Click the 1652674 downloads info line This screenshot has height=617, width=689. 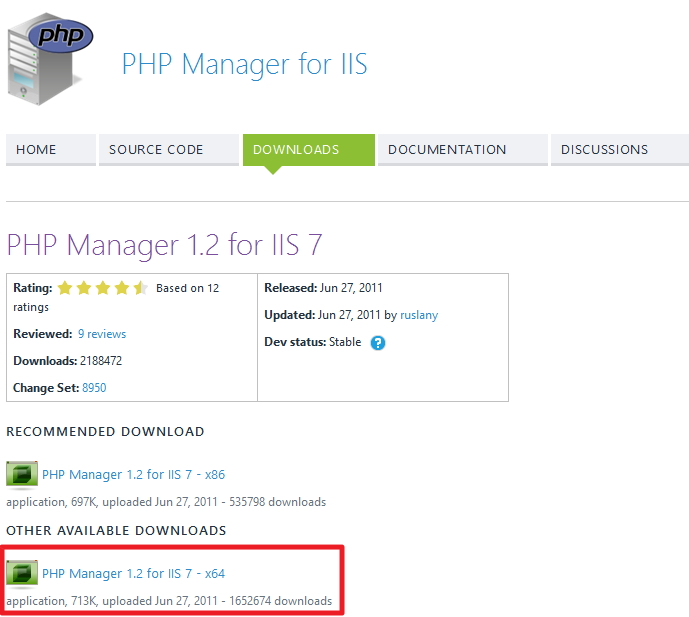169,601
